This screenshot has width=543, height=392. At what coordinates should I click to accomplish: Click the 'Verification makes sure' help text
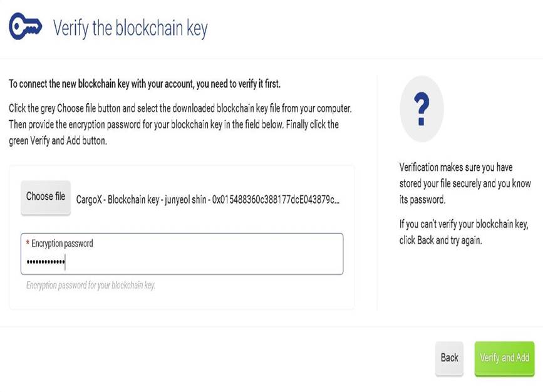point(465,183)
